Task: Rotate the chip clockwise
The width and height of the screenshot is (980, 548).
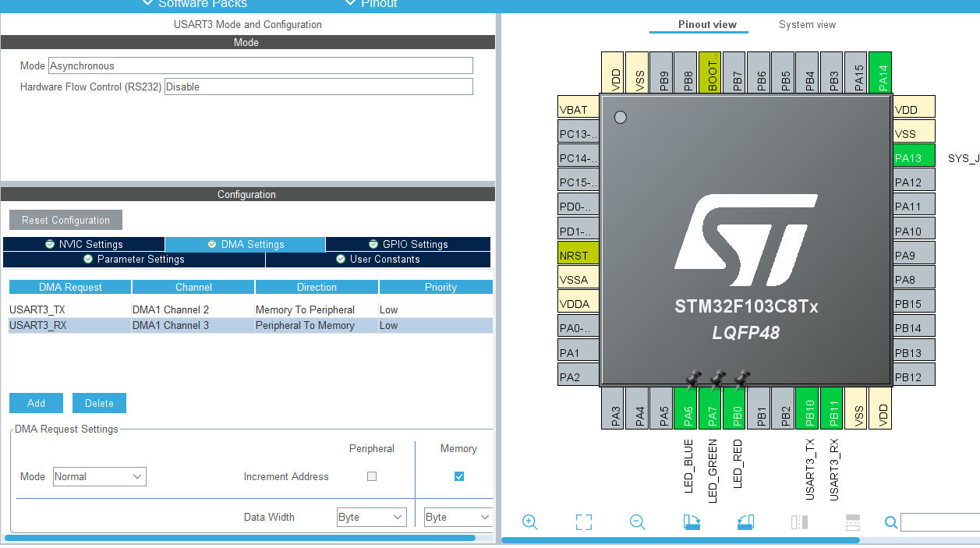Action: click(x=692, y=522)
